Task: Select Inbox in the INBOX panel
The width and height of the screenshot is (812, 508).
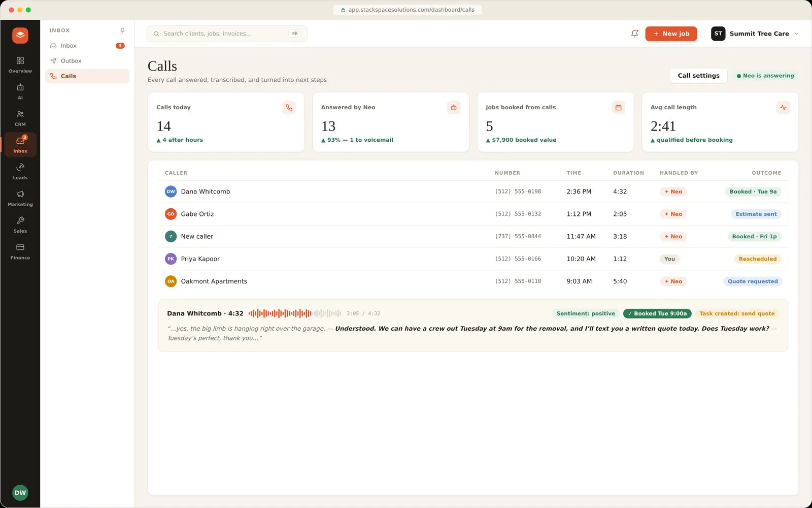Action: 87,46
